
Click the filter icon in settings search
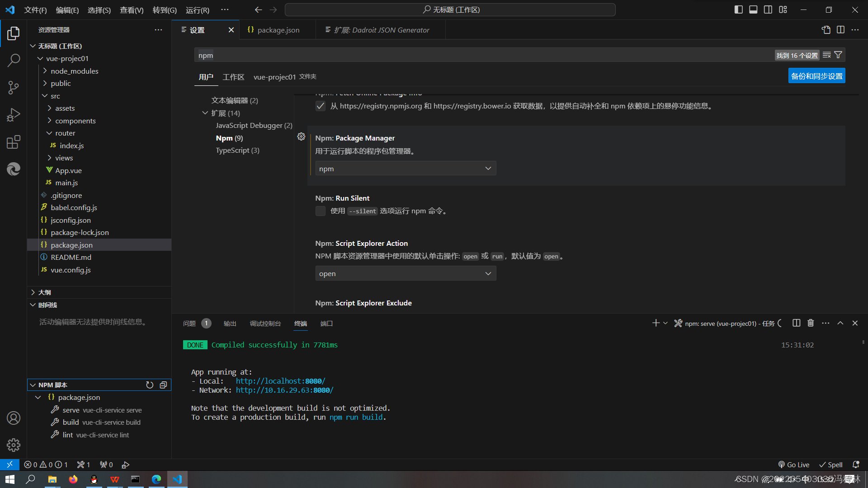[838, 55]
